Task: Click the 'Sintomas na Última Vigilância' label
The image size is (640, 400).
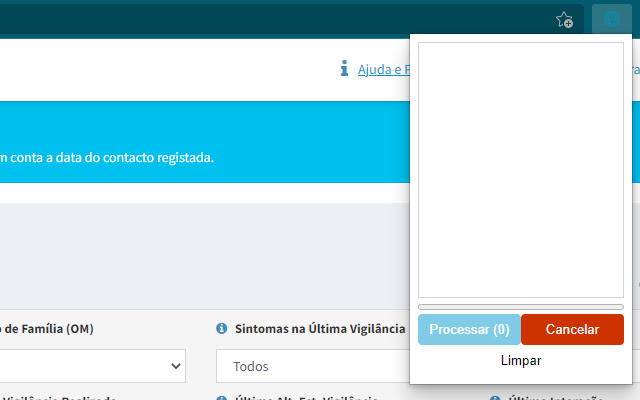Action: pos(320,329)
